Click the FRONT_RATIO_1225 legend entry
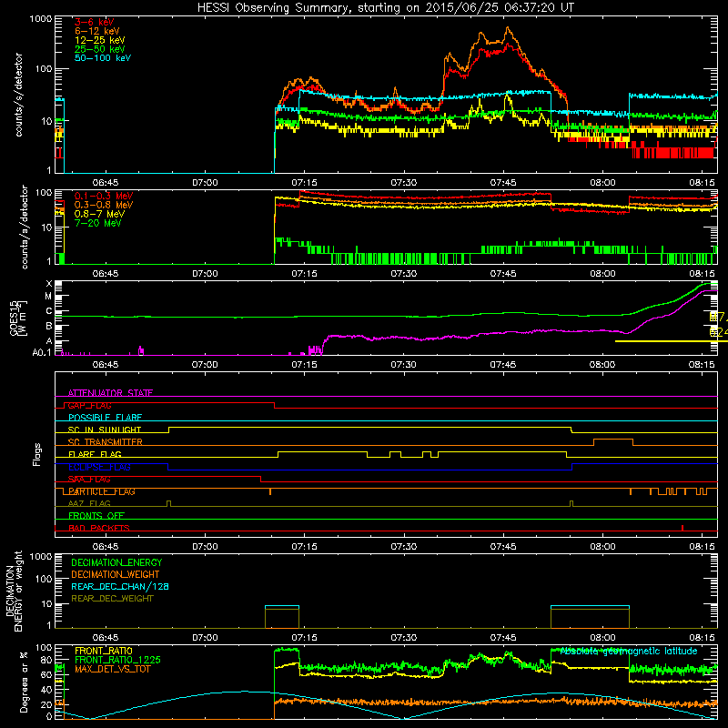The height and width of the screenshot is (728, 728). [117, 660]
